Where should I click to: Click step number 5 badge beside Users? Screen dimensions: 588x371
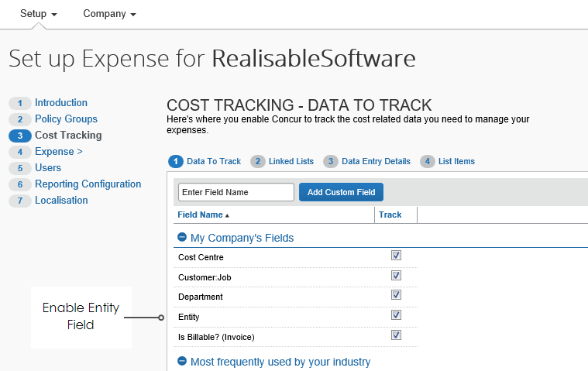[20, 168]
